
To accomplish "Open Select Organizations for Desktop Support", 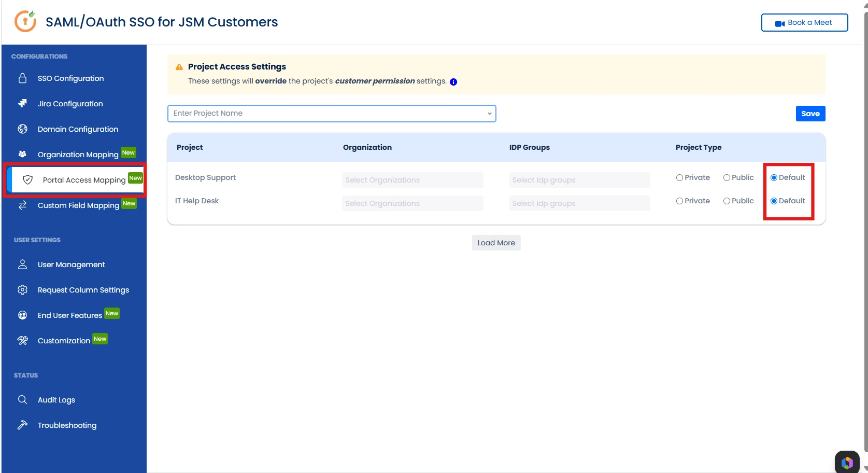I will 412,180.
